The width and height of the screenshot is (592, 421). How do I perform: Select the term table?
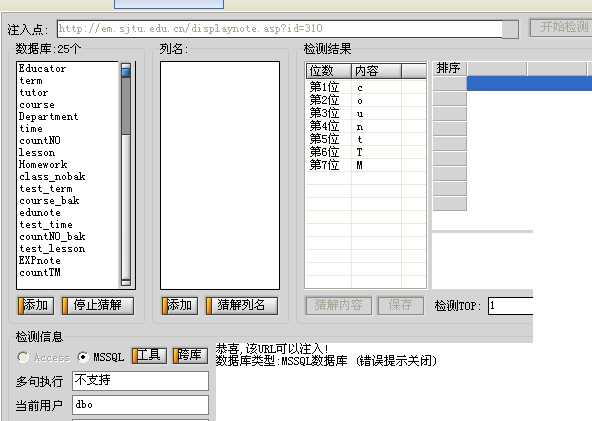(31, 80)
